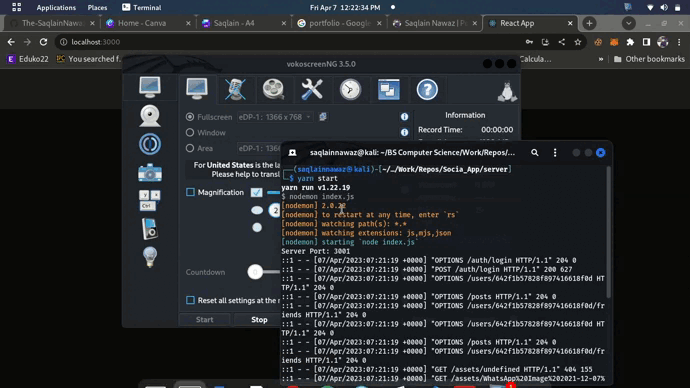Click the refresh screens icon beside Fullscreen dropdown
690x388 pixels.
(323, 117)
